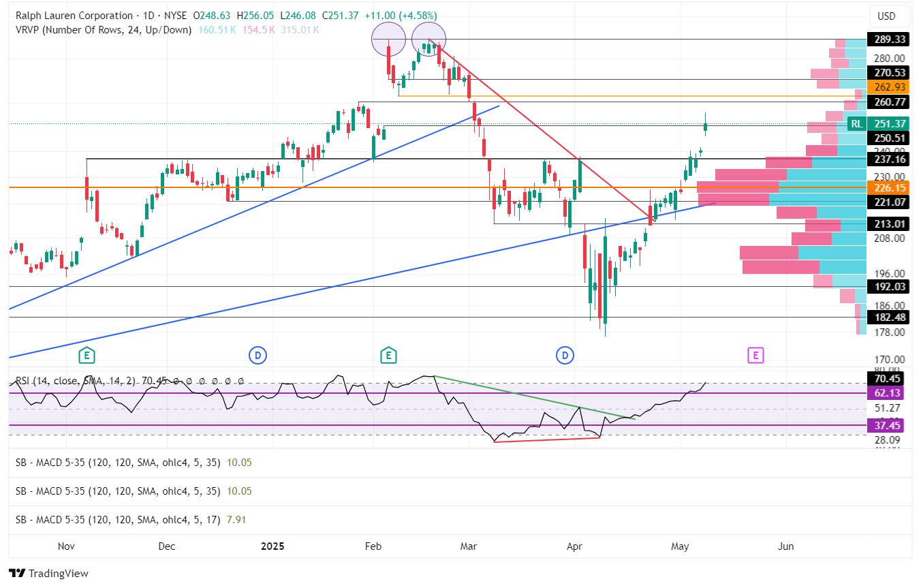
Task: Select the green trendline in RSI pane
Action: pyautogui.click(x=535, y=397)
